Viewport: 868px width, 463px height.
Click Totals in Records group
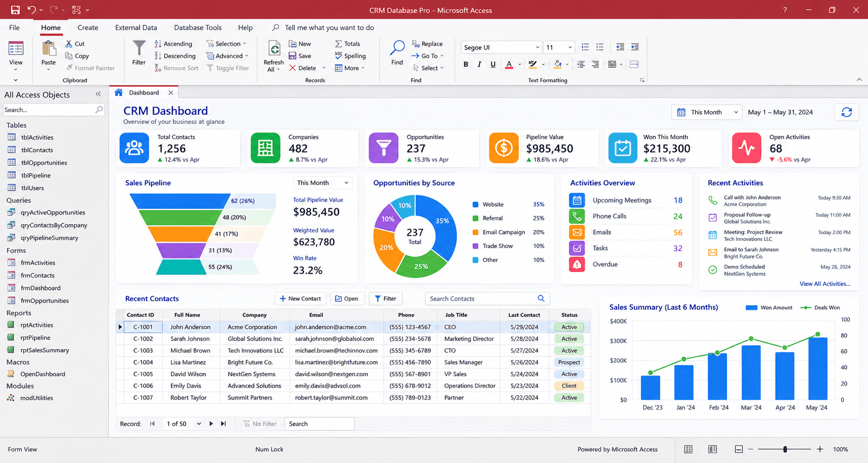[x=347, y=44]
